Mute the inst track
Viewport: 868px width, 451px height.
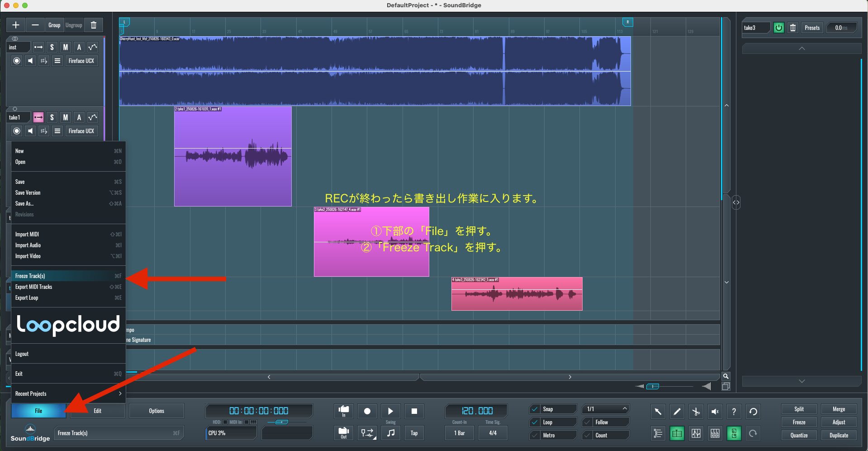click(x=66, y=47)
